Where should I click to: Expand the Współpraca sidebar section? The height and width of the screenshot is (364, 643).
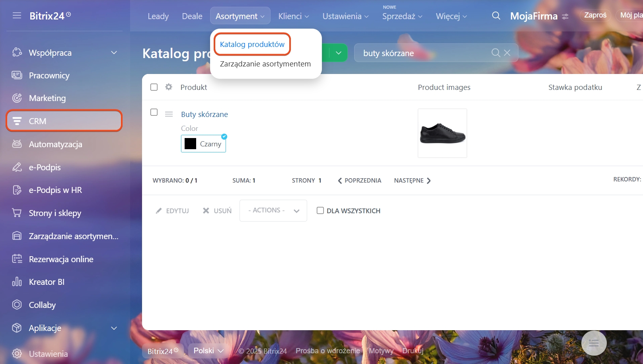coord(114,53)
